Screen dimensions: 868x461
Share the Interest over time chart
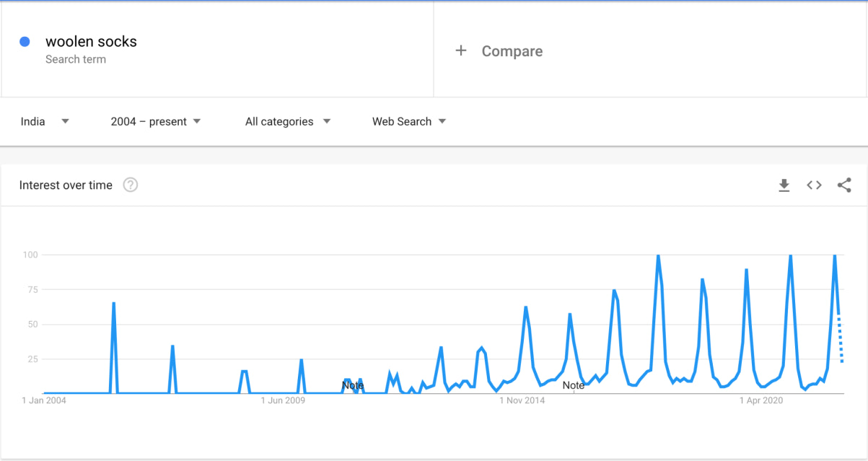844,185
